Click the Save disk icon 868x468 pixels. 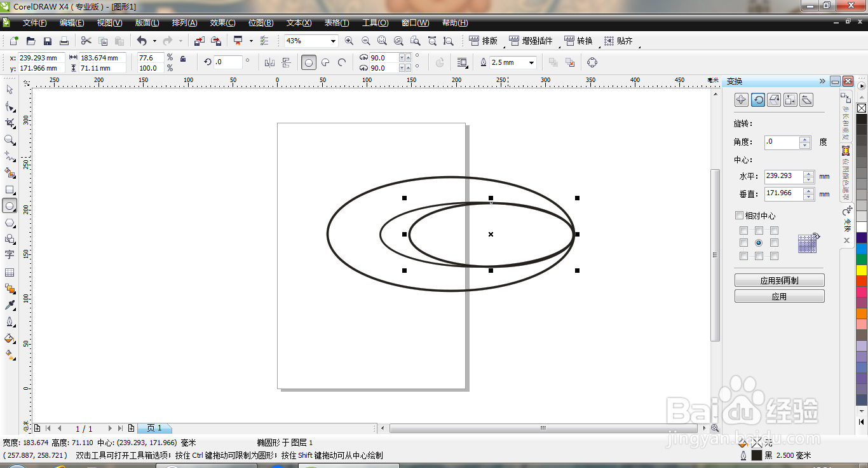[x=47, y=41]
